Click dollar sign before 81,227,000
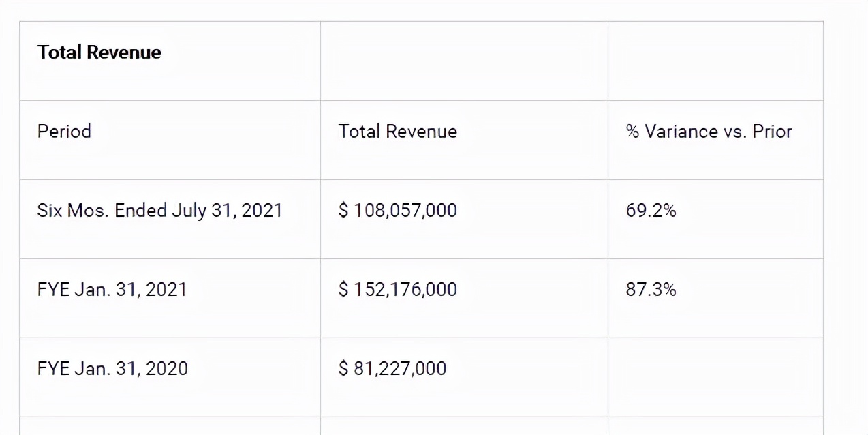This screenshot has width=868, height=435. pyautogui.click(x=343, y=368)
